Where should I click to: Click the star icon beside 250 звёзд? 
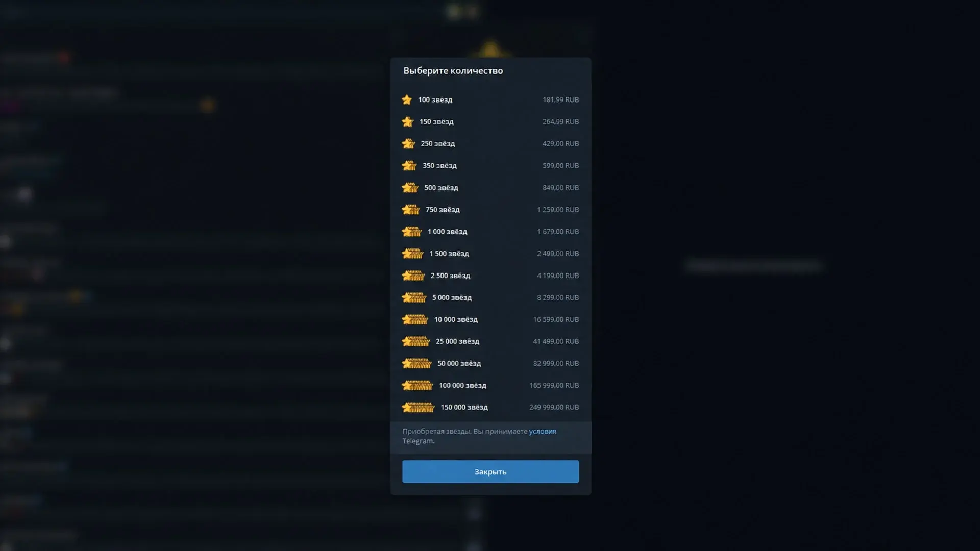pos(408,143)
